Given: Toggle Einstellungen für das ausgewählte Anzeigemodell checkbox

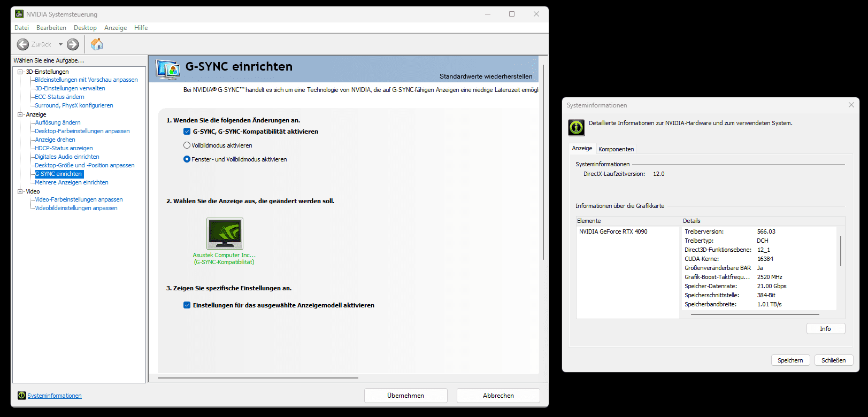Looking at the screenshot, I should [187, 305].
